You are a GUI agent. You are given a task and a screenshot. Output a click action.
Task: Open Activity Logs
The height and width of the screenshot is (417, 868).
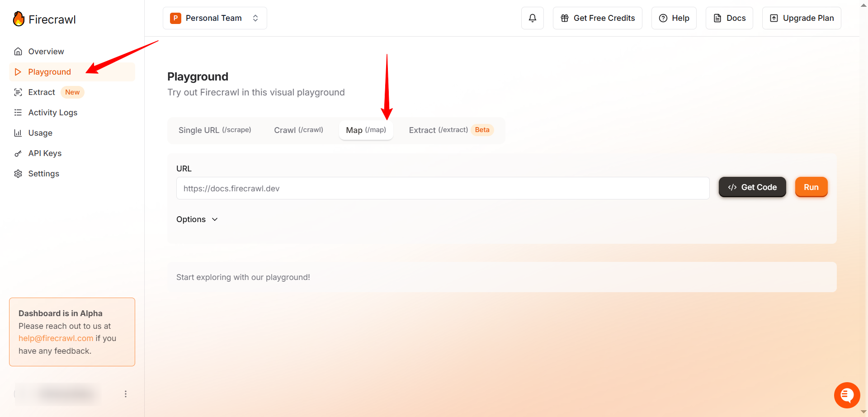pos(72,113)
